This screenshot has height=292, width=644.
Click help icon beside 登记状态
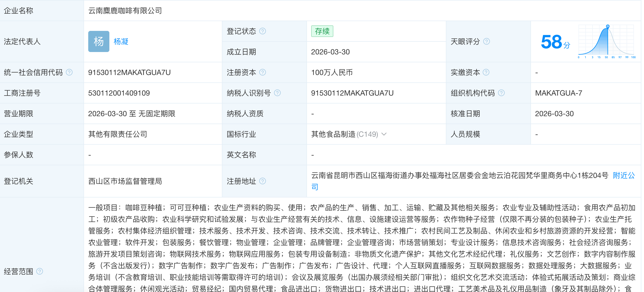click(262, 31)
